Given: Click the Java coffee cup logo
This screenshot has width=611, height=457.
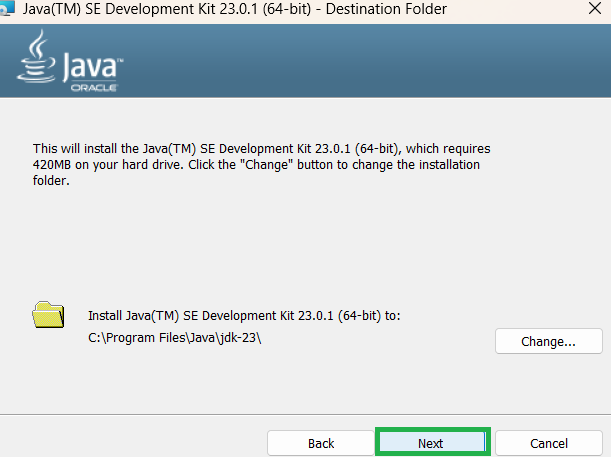Looking at the screenshot, I should coord(38,60).
